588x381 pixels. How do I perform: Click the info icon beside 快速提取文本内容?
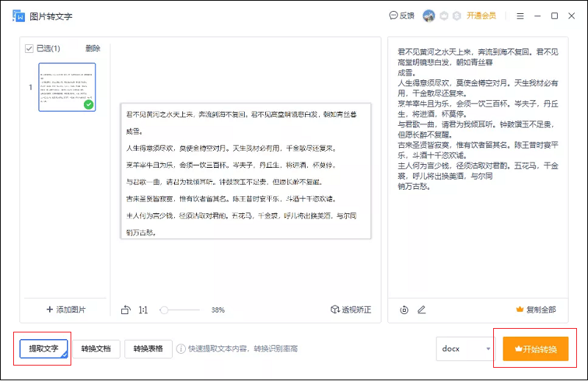(181, 349)
